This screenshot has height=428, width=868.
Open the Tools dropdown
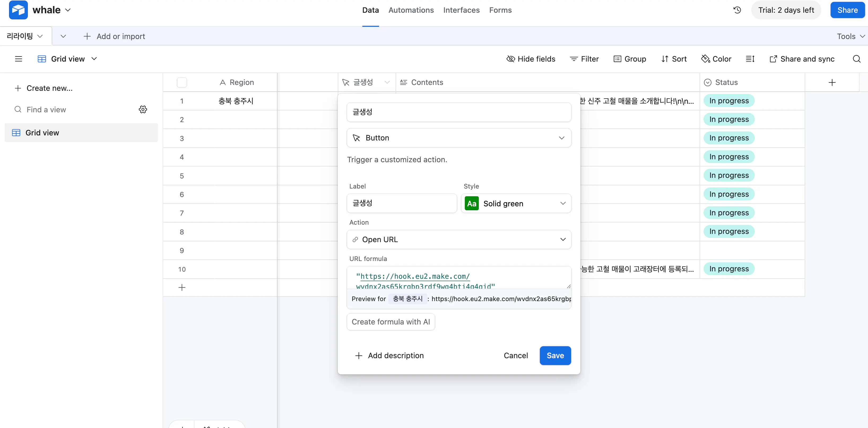[850, 36]
